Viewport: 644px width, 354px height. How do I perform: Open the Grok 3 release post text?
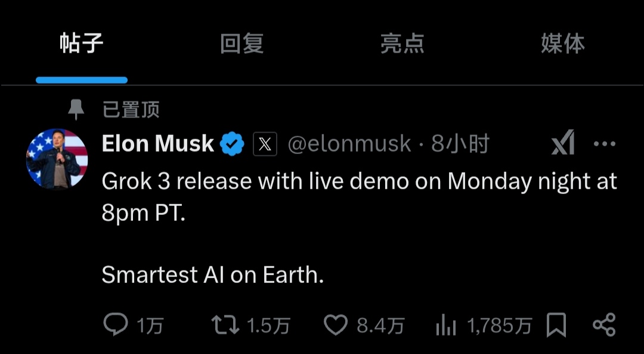[x=359, y=197]
